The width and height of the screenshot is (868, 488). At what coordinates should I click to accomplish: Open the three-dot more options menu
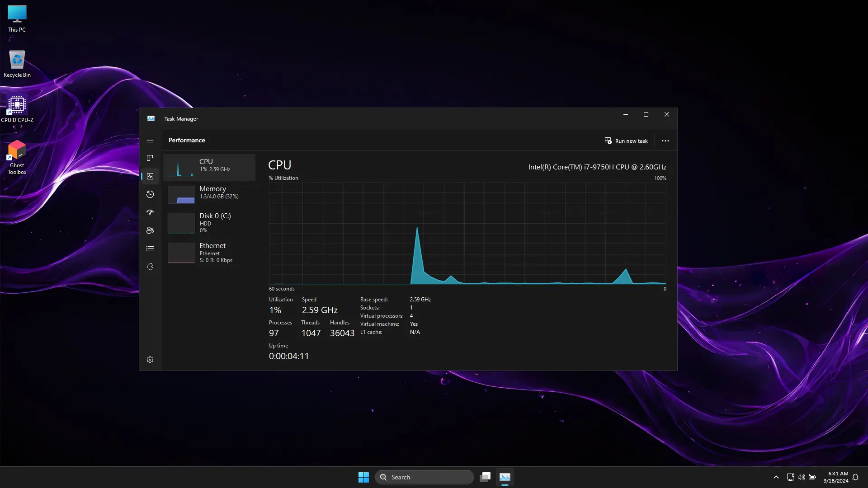point(665,141)
